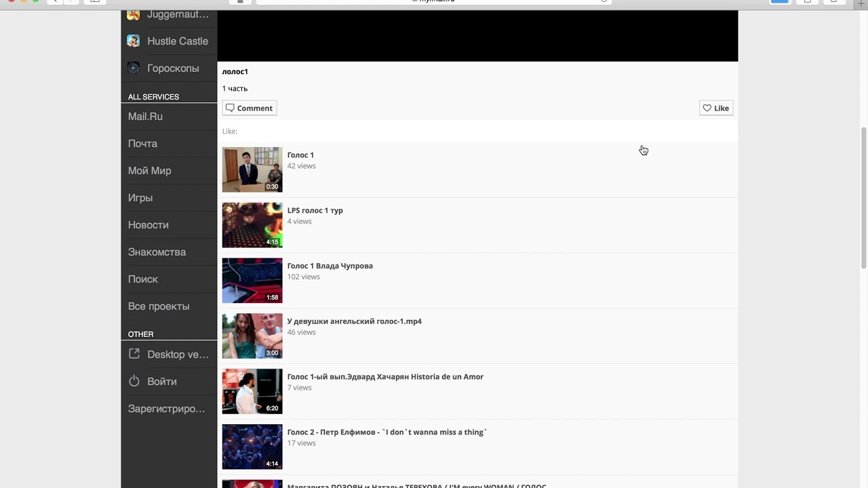Click the page vertical scrollbar
868x488 pixels.
863,198
